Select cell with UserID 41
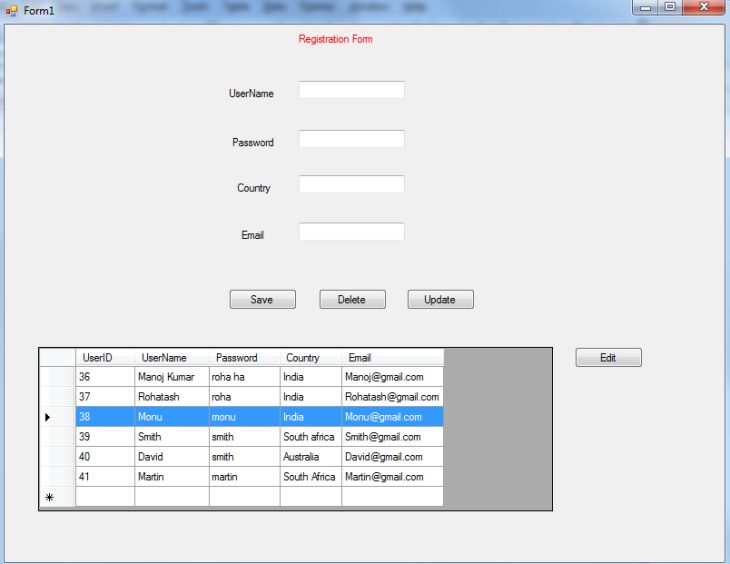Viewport: 730px width, 564px height. [105, 477]
